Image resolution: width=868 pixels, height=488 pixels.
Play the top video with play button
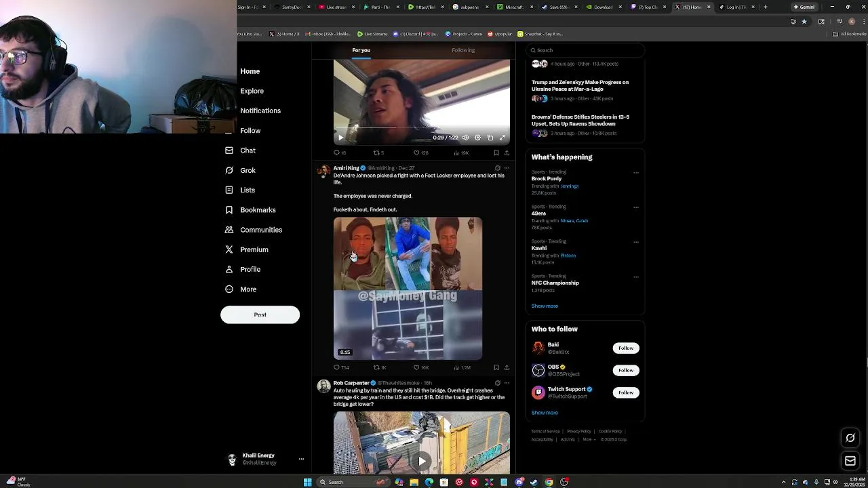coord(341,138)
